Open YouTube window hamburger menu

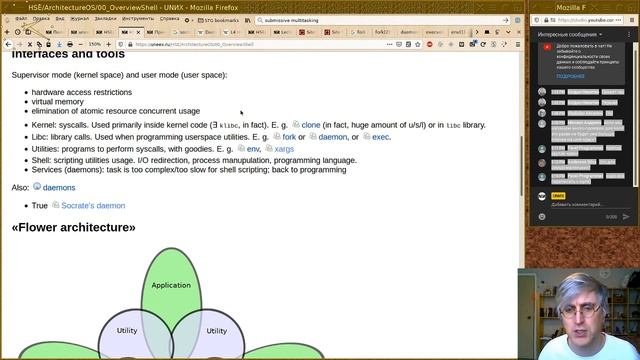[x=632, y=20]
